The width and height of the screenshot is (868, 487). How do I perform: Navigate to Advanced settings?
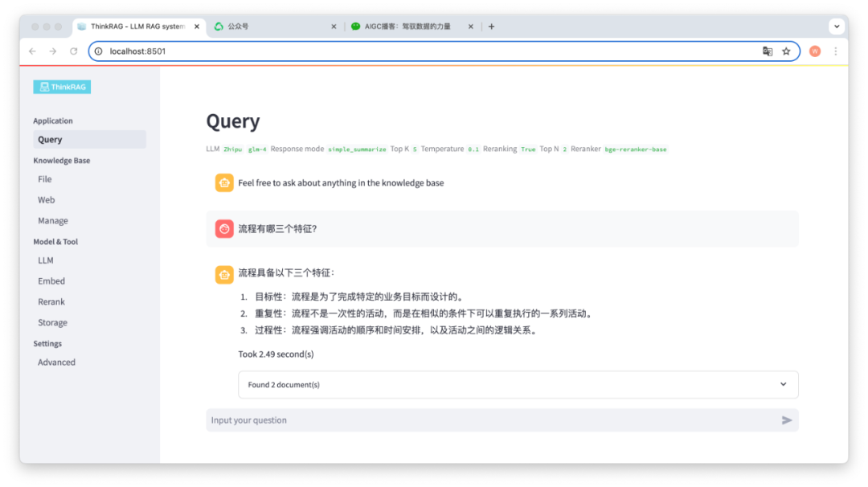click(x=55, y=362)
